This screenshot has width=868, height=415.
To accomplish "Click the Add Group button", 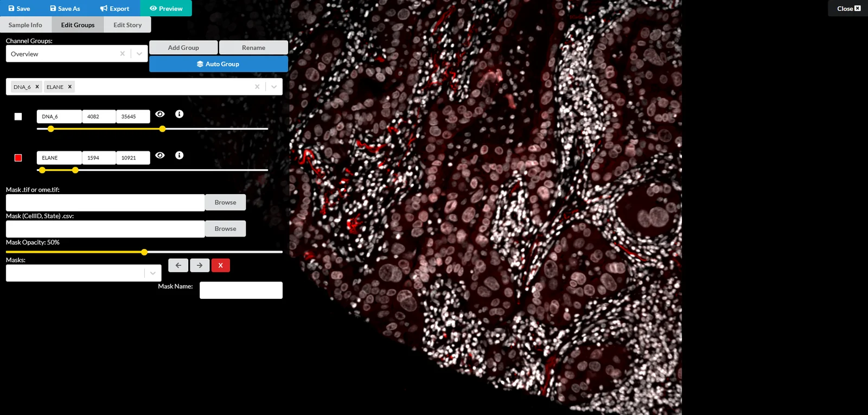I will tap(183, 48).
